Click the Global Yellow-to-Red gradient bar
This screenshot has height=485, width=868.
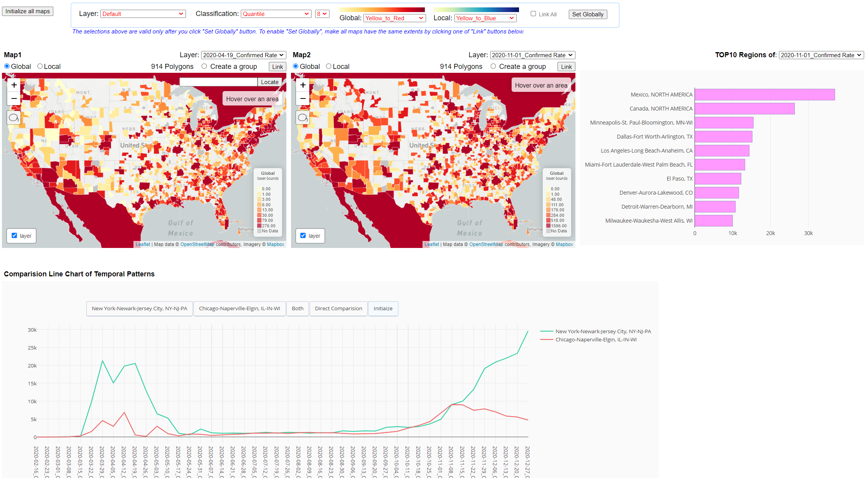(x=382, y=10)
